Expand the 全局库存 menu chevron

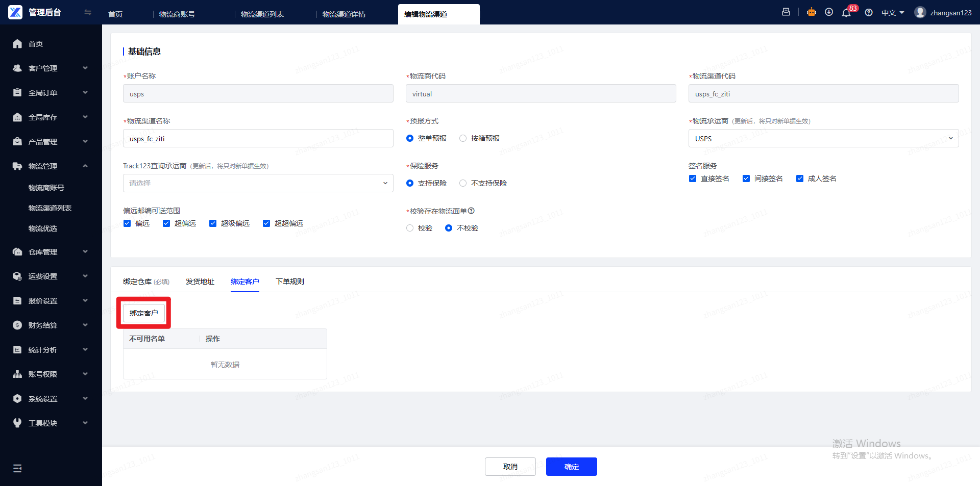pos(85,117)
